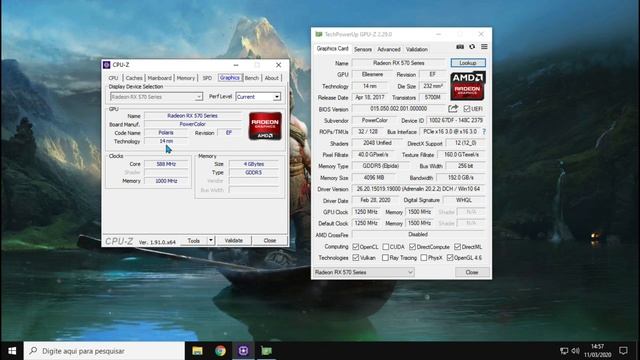Click the GPU-Z Lookup button
Viewport: 640px width, 360px height.
(468, 63)
